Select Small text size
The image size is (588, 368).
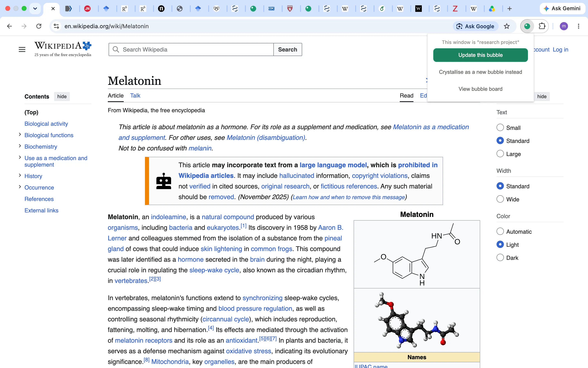[x=500, y=128]
